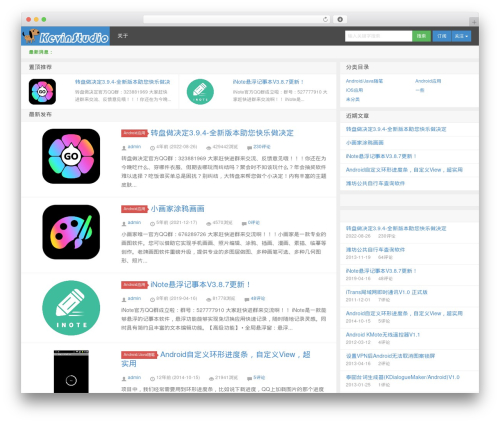Open category Android/Java随笔 in 分类目录
Screen dimensions: 500x423
(364, 81)
